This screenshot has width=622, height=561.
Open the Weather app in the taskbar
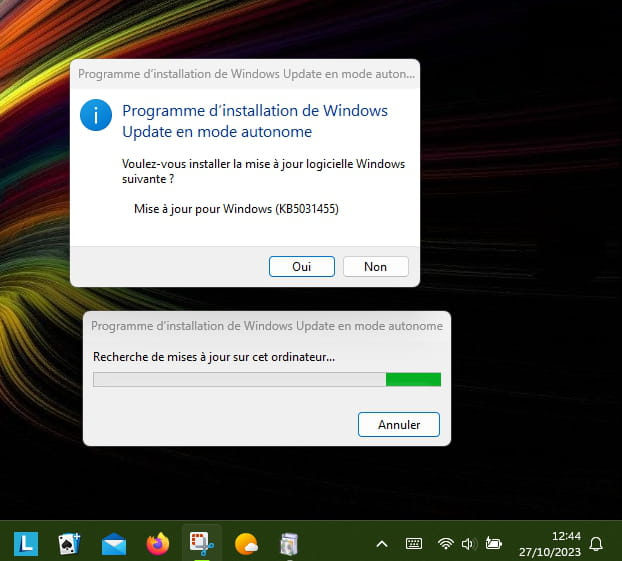(246, 544)
